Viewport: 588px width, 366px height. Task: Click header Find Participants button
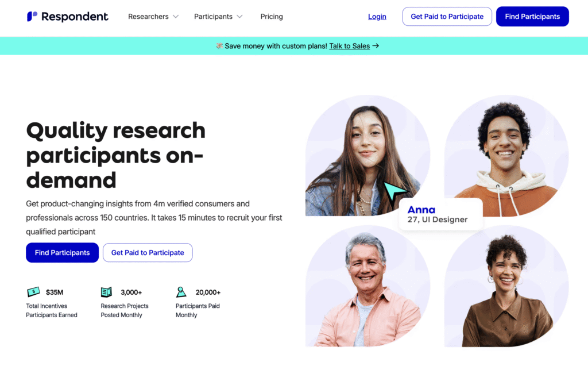click(x=532, y=17)
